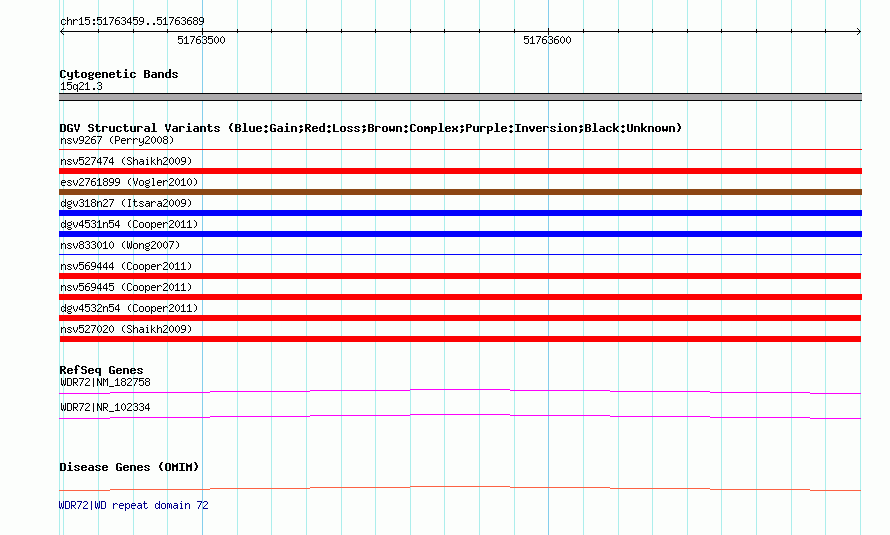Open variant nsv527020 (Shaikh2009) label

click(x=126, y=329)
